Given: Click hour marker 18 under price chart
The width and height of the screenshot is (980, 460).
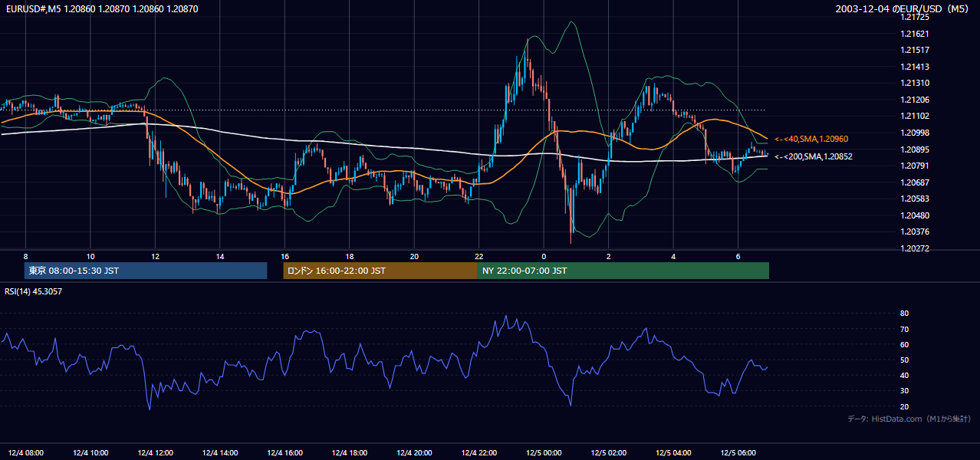Looking at the screenshot, I should coord(350,256).
